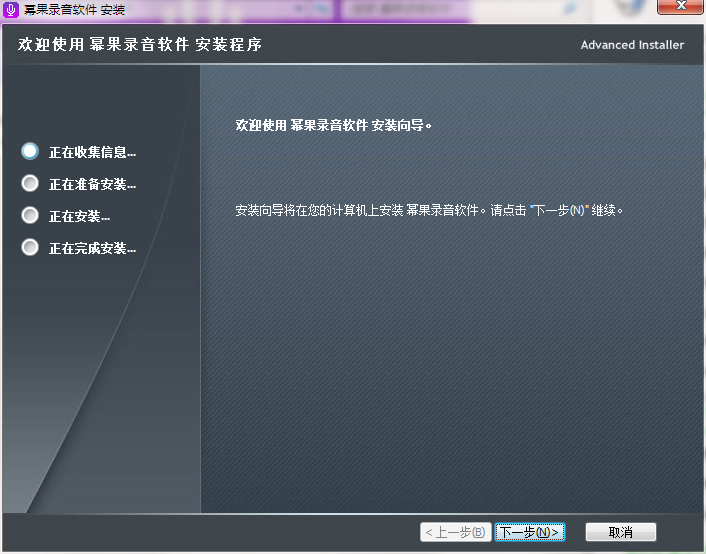Click the header 欢迎使用 幂果录音软件 安装程序
This screenshot has height=554, width=706.
(140, 45)
